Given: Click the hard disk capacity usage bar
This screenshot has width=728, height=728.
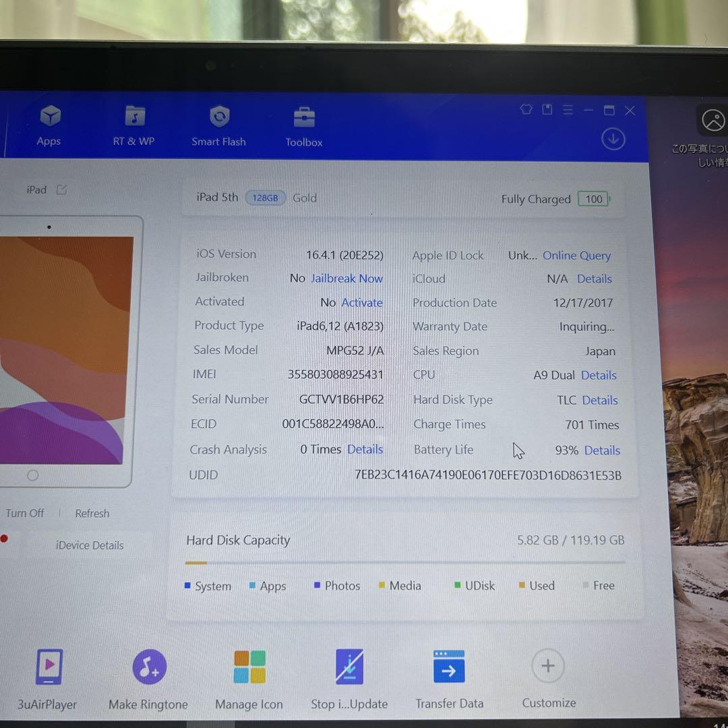Looking at the screenshot, I should click(x=405, y=563).
